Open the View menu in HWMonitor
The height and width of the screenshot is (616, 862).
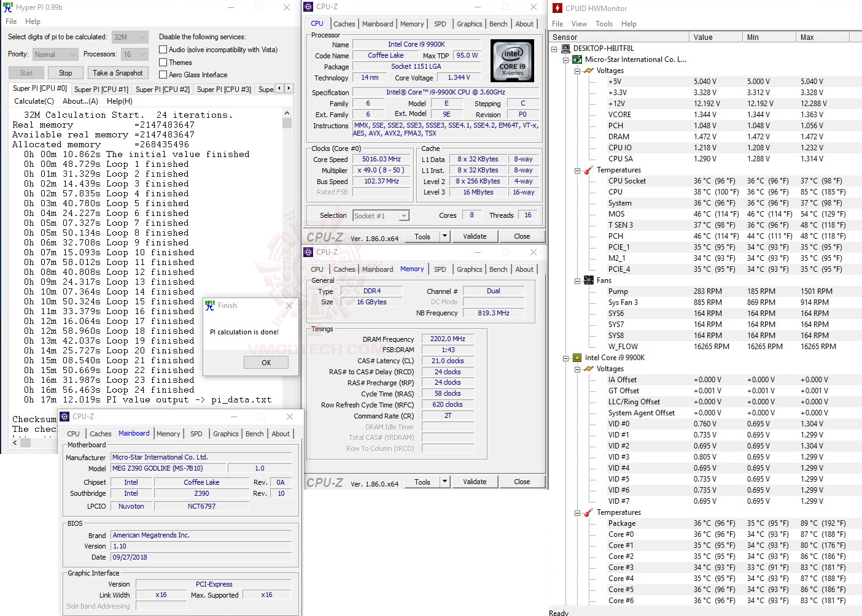click(x=579, y=23)
